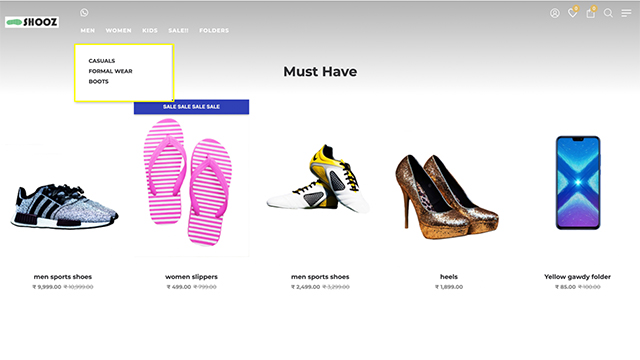640x360 pixels.
Task: Open the MEN menu
Action: 87,31
